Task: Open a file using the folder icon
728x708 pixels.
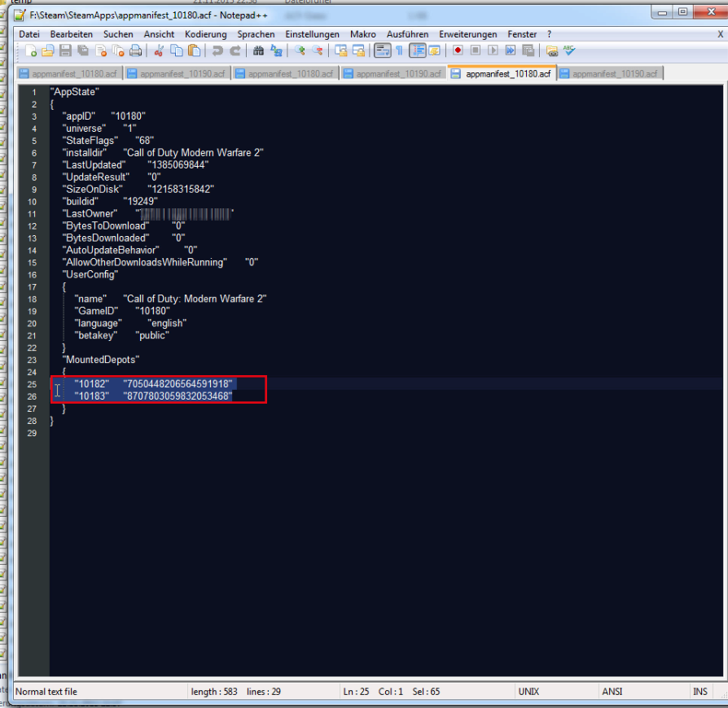Action: tap(48, 50)
